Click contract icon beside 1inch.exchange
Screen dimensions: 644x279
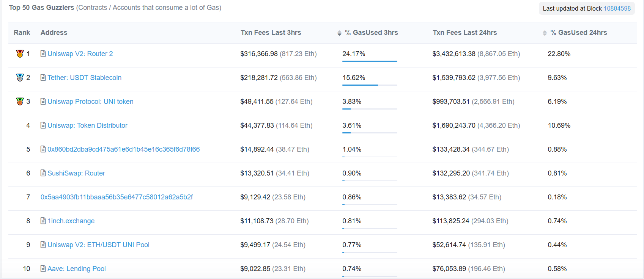[x=43, y=221]
